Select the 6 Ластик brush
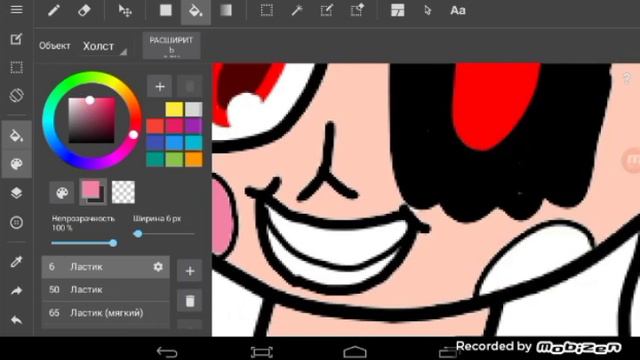Image resolution: width=640 pixels, height=360 pixels. click(105, 267)
